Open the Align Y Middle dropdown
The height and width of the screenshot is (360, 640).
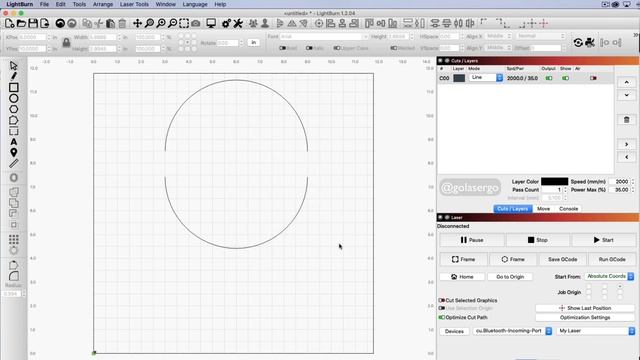coord(498,48)
